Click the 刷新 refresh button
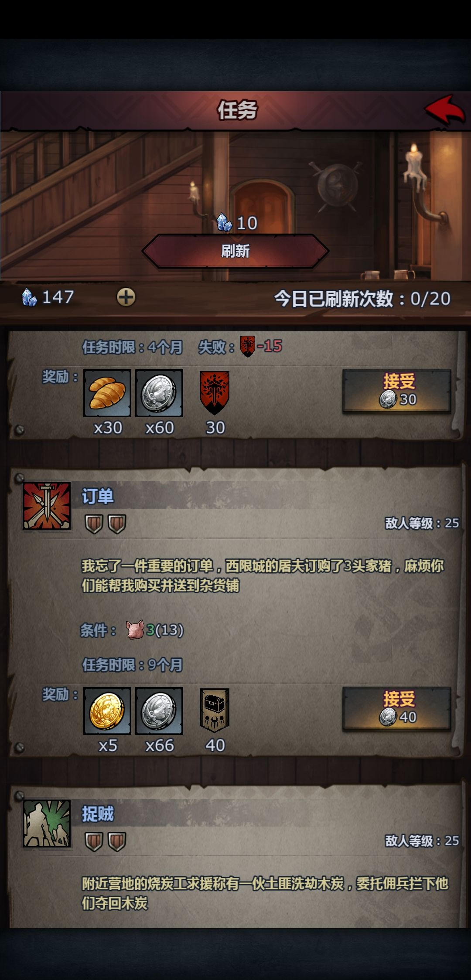Viewport: 471px width, 980px height. pyautogui.click(x=235, y=251)
